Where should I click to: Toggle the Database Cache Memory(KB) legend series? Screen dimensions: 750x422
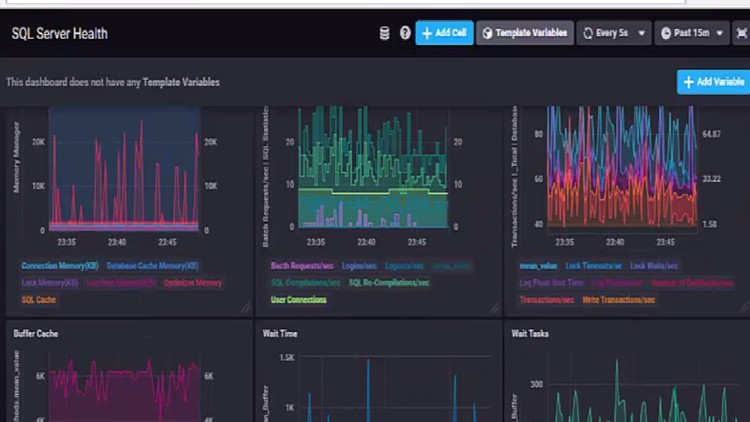pyautogui.click(x=153, y=266)
